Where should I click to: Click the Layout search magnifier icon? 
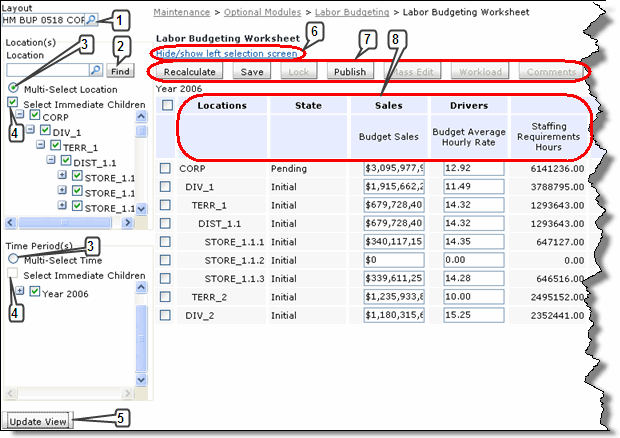click(x=91, y=19)
